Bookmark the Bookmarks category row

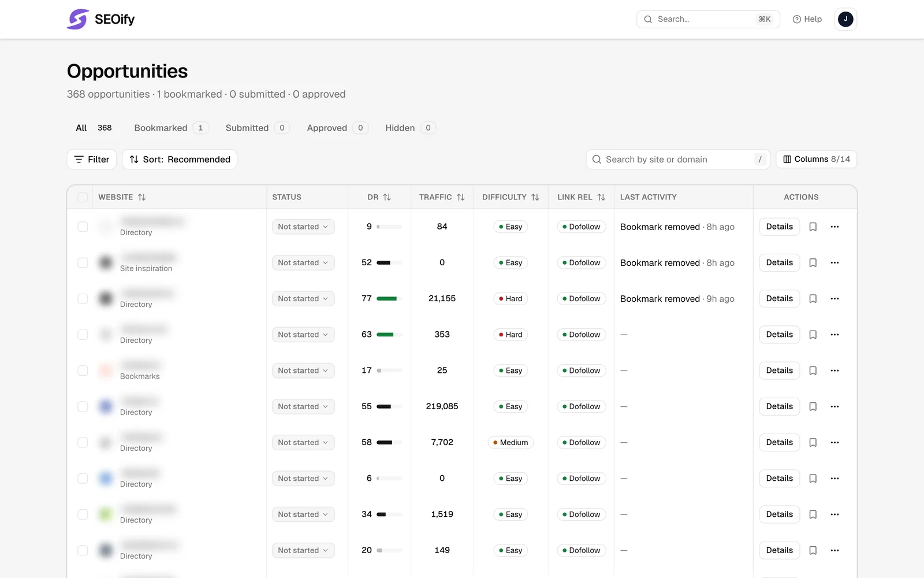pyautogui.click(x=813, y=370)
